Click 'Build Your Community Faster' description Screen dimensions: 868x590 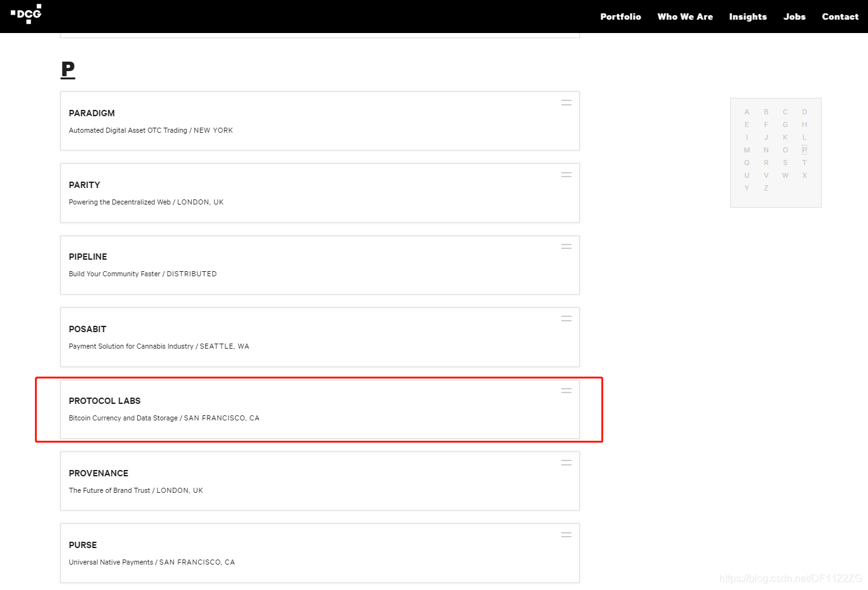[x=114, y=274]
